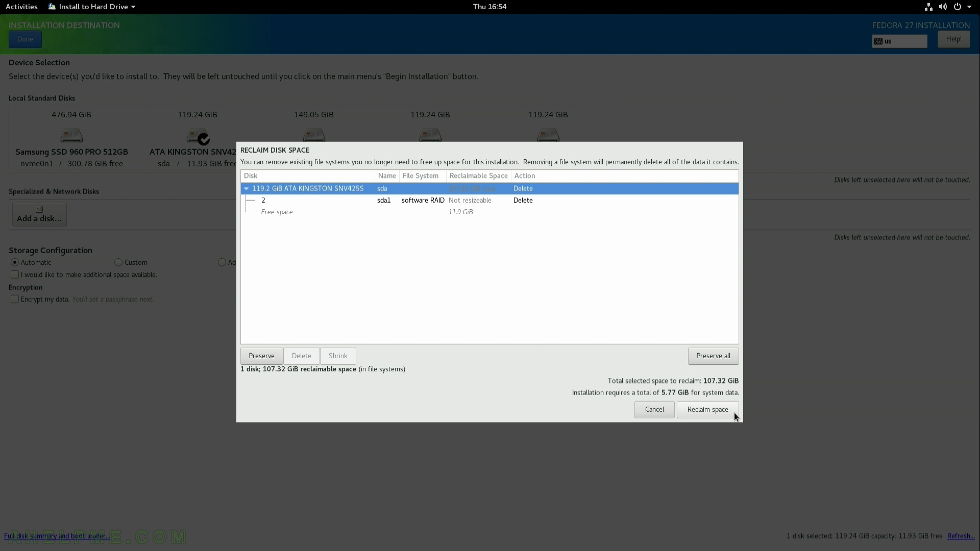Check make additional space available box
The image size is (980, 551).
click(x=15, y=274)
